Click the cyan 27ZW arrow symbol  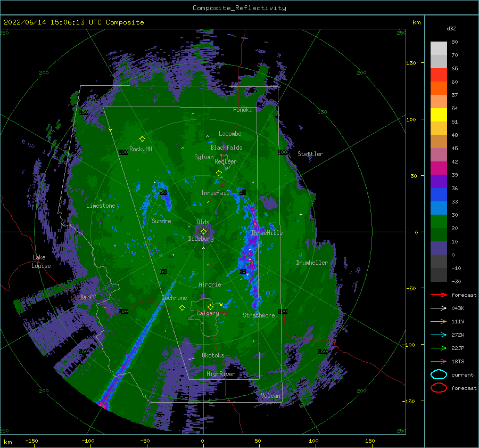point(439,335)
